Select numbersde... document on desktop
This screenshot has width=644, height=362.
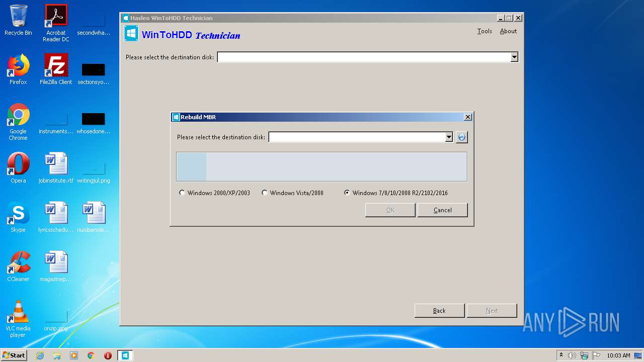pos(94,218)
